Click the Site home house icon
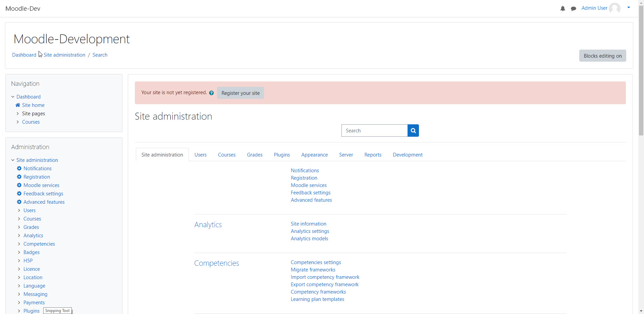The width and height of the screenshot is (644, 314). point(18,105)
